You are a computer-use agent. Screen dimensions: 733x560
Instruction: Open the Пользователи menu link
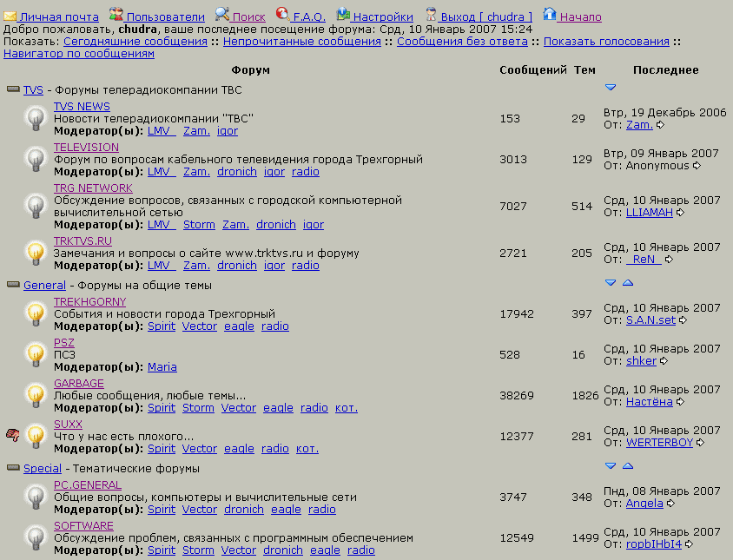165,16
